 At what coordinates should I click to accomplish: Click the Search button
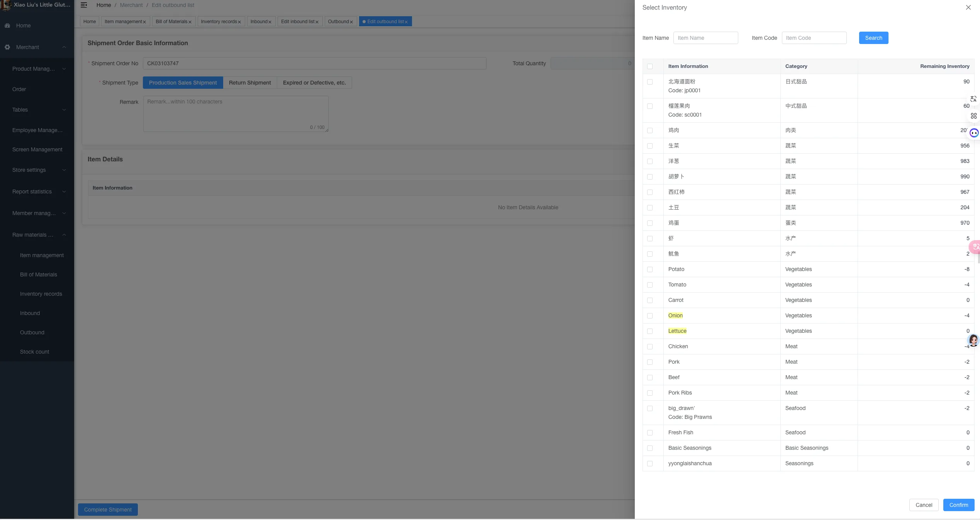click(873, 38)
